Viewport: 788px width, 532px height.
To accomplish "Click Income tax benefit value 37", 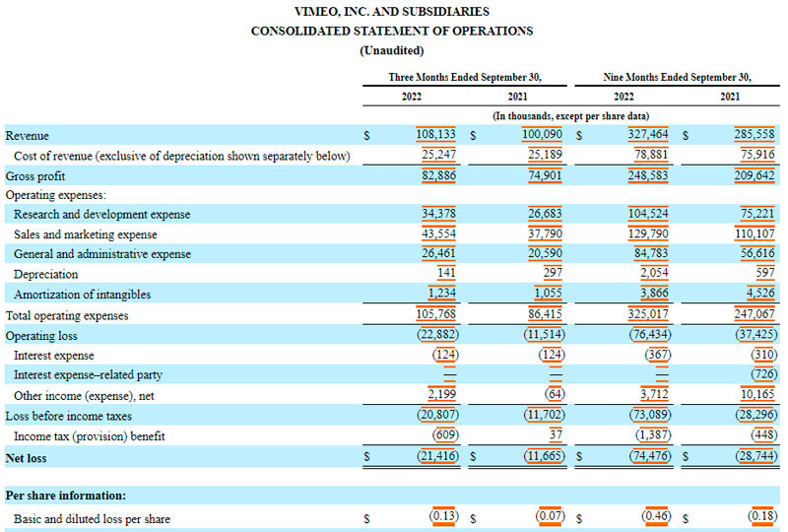I will (x=556, y=434).
